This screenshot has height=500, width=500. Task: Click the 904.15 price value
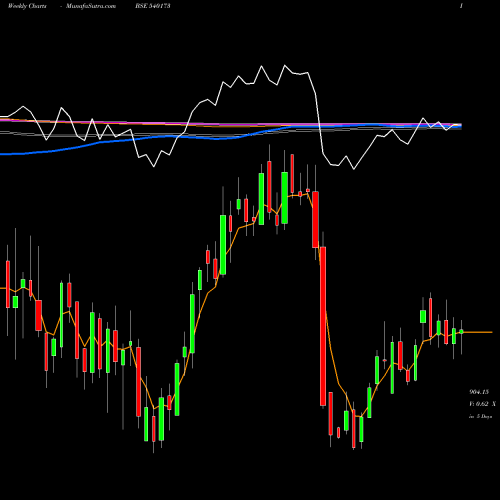click(x=479, y=392)
